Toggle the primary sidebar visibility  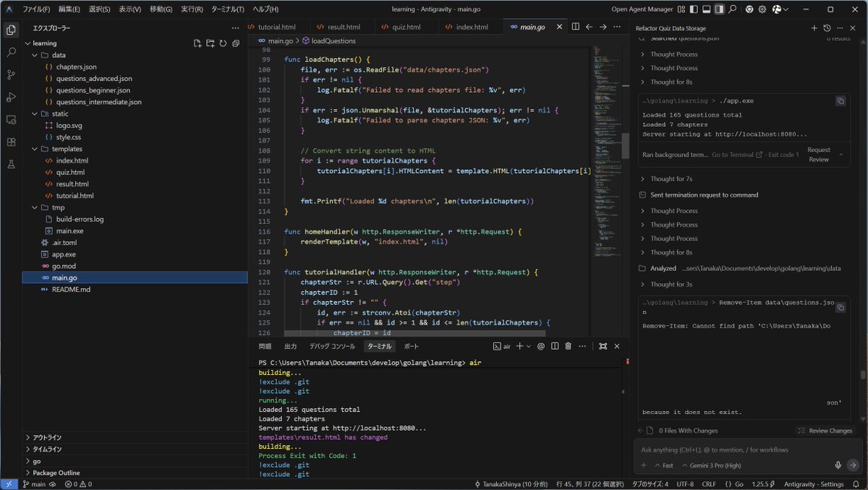click(694, 9)
